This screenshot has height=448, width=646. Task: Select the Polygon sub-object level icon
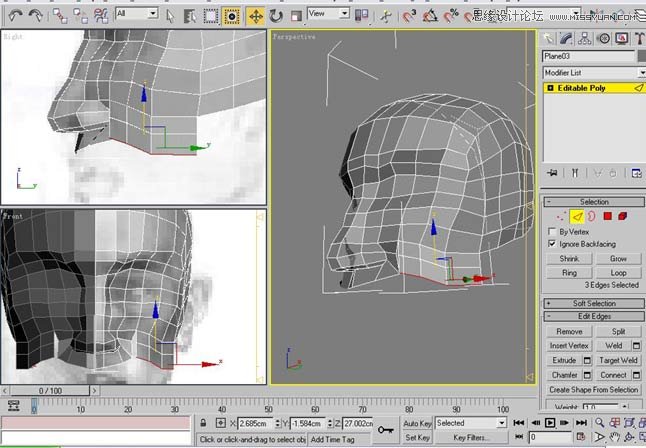click(607, 216)
